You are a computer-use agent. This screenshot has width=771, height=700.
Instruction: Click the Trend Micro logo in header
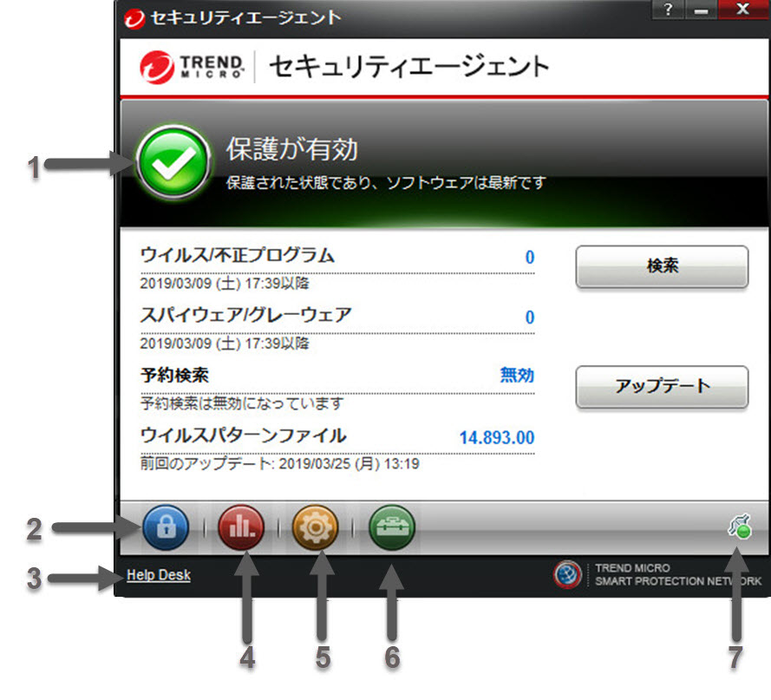[193, 66]
